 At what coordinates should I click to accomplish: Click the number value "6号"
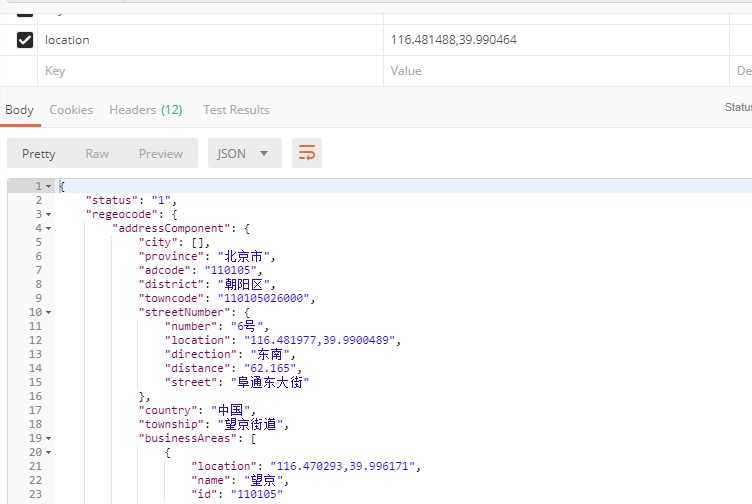(247, 326)
